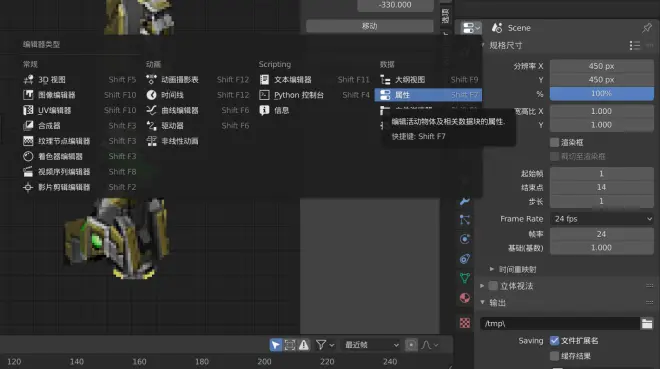The width and height of the screenshot is (660, 369).
Task: Click the 结束点 value 14 field
Action: (602, 187)
